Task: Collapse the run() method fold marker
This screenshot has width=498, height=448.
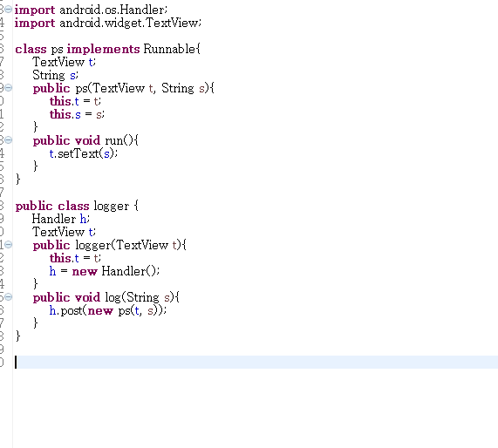Action: 8,140
